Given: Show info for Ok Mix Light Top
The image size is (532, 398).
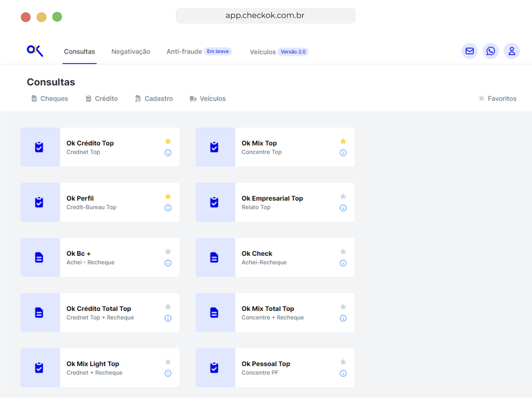Looking at the screenshot, I should tap(168, 373).
